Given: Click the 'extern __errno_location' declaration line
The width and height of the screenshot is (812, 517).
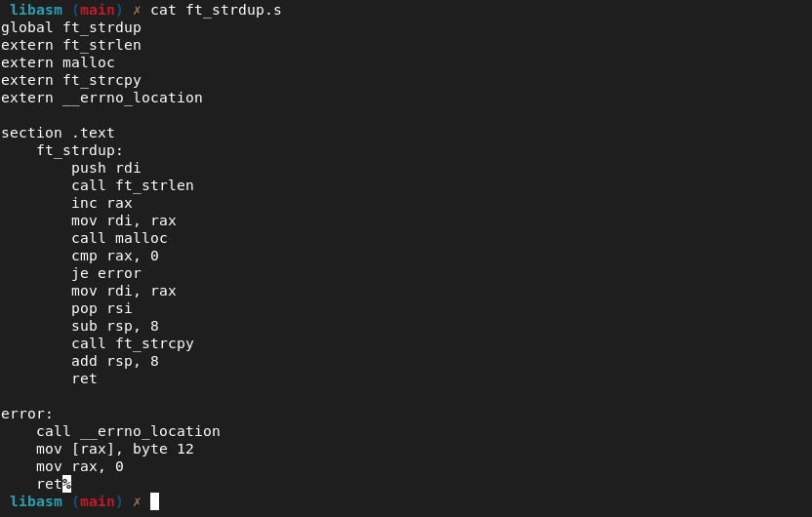Looking at the screenshot, I should (x=102, y=98).
